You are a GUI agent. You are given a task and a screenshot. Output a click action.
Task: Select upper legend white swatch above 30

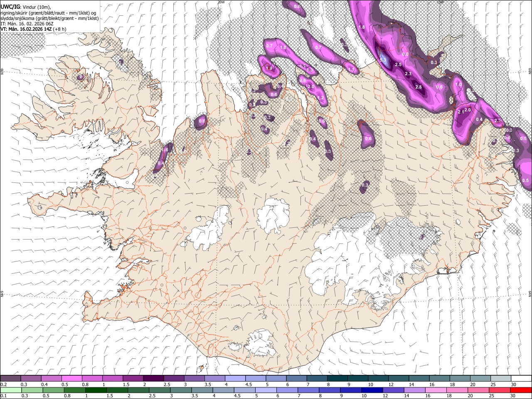[x=521, y=378]
